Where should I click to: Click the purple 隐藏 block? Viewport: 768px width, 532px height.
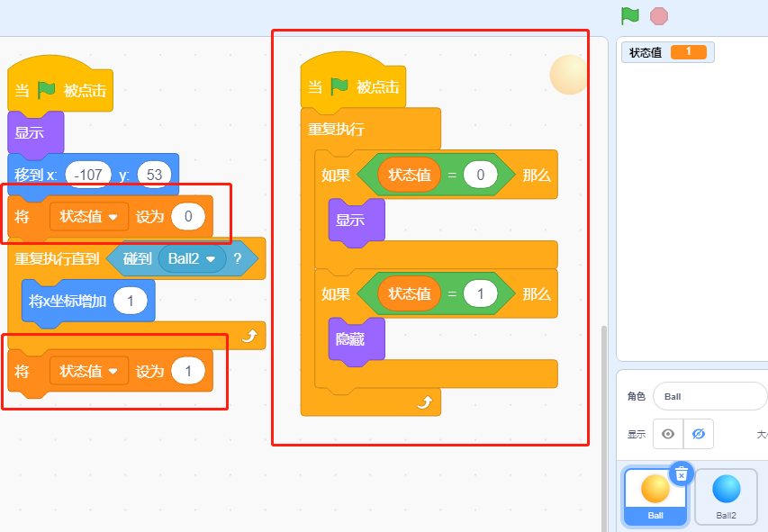pos(357,341)
